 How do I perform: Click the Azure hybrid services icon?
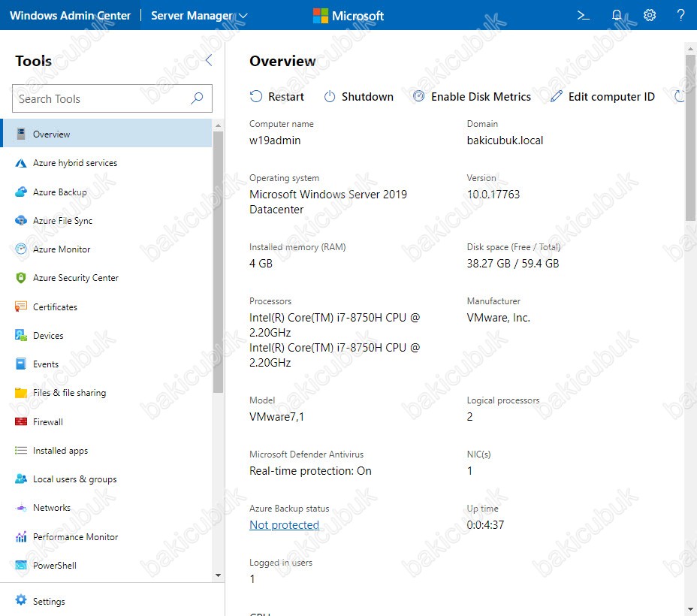(x=21, y=163)
